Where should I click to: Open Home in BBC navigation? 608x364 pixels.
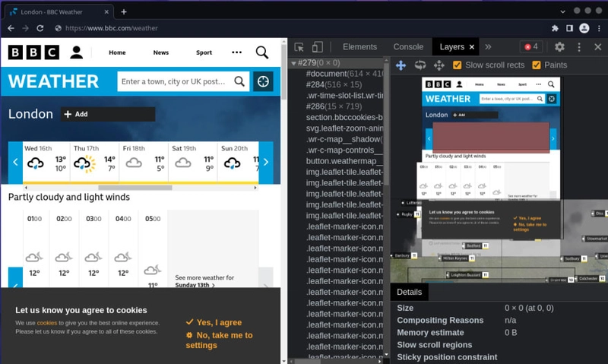click(117, 52)
